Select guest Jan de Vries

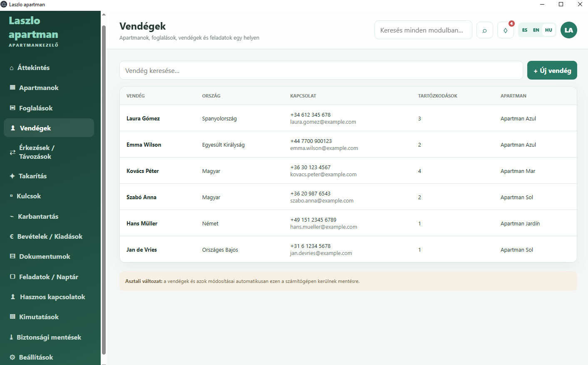[141, 250]
